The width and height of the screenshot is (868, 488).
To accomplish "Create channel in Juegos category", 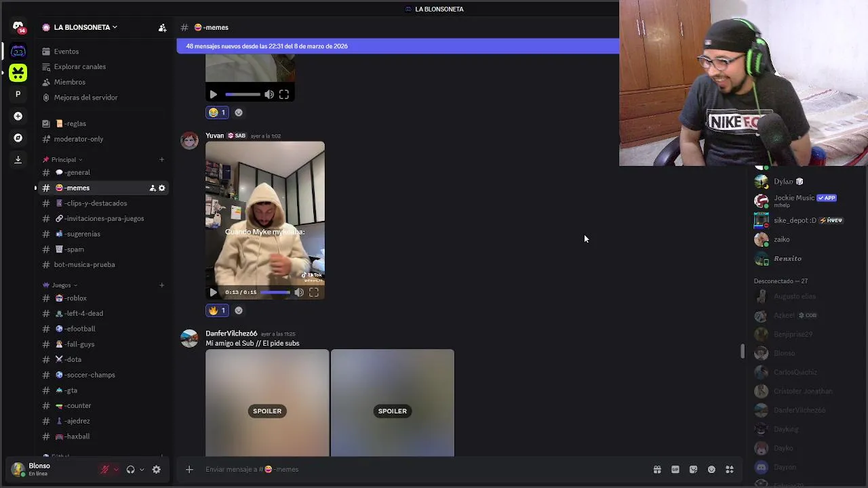I will click(x=161, y=285).
